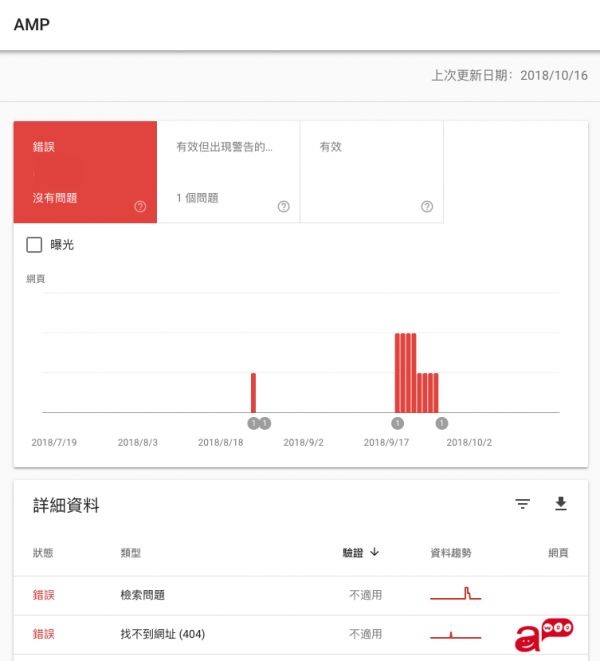The width and height of the screenshot is (600, 661).
Task: Open the 找不到網址 (404) error row
Action: pos(301,634)
